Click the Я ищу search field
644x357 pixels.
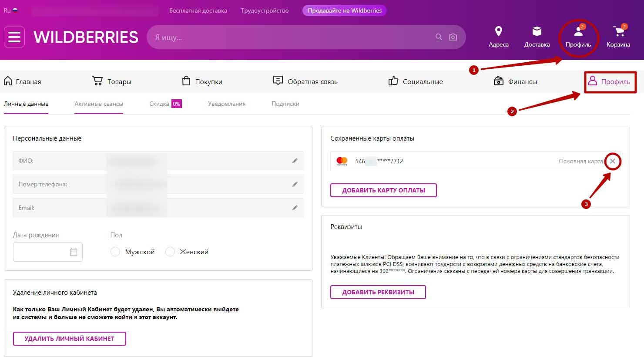click(292, 37)
